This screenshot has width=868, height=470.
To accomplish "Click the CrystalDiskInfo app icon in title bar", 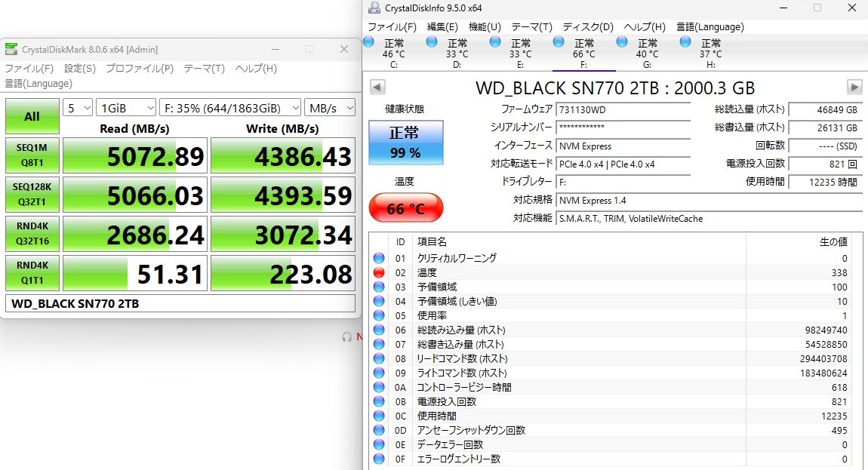I will point(374,8).
